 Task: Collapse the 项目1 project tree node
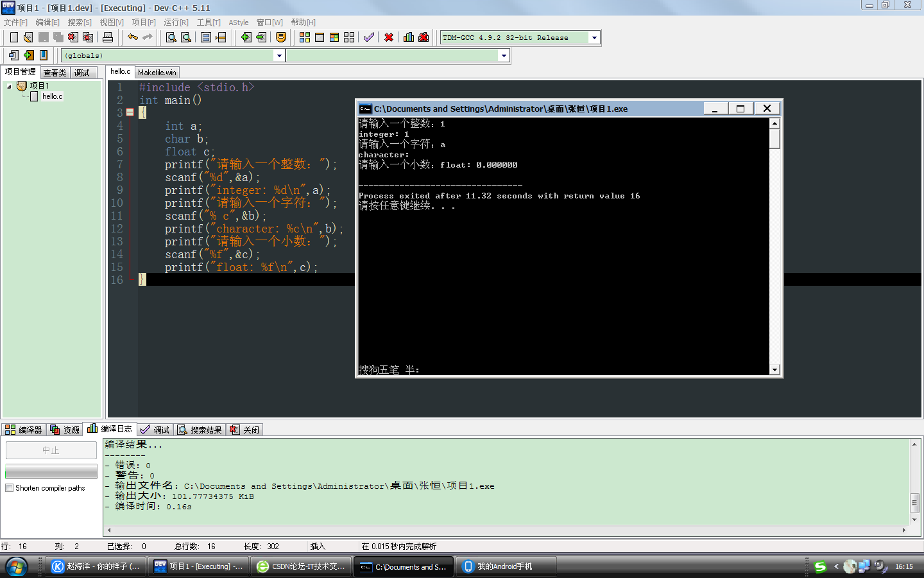(x=9, y=85)
